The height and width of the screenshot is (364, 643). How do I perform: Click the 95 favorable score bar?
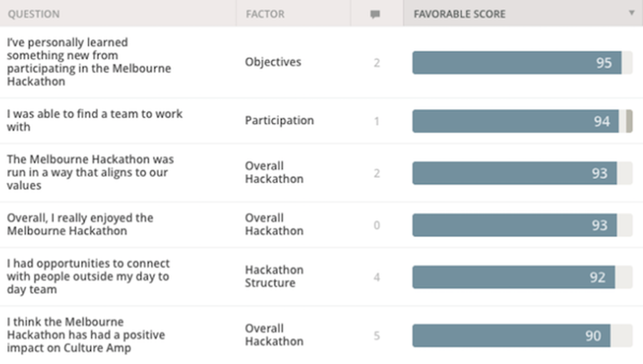click(x=522, y=62)
